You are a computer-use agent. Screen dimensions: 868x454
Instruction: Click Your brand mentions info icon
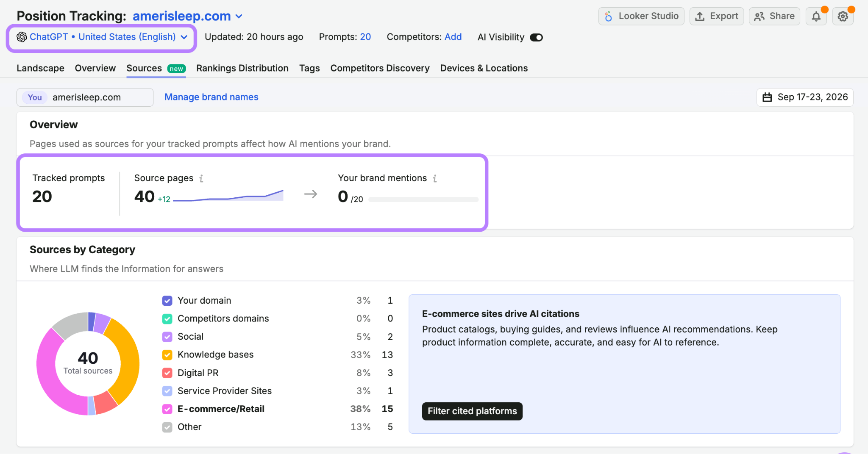coord(435,178)
